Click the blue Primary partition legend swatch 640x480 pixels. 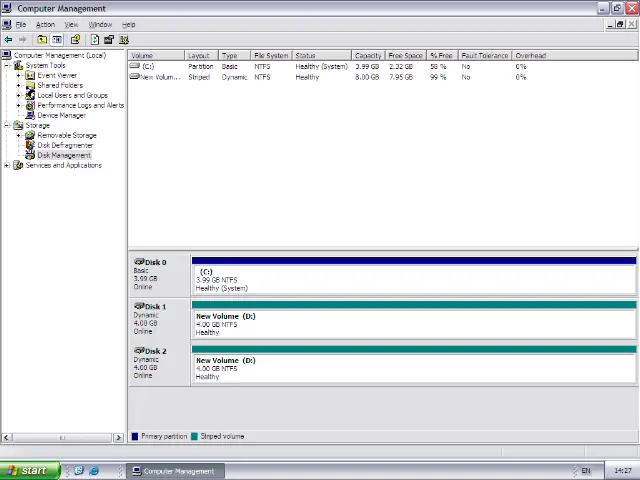click(x=135, y=436)
